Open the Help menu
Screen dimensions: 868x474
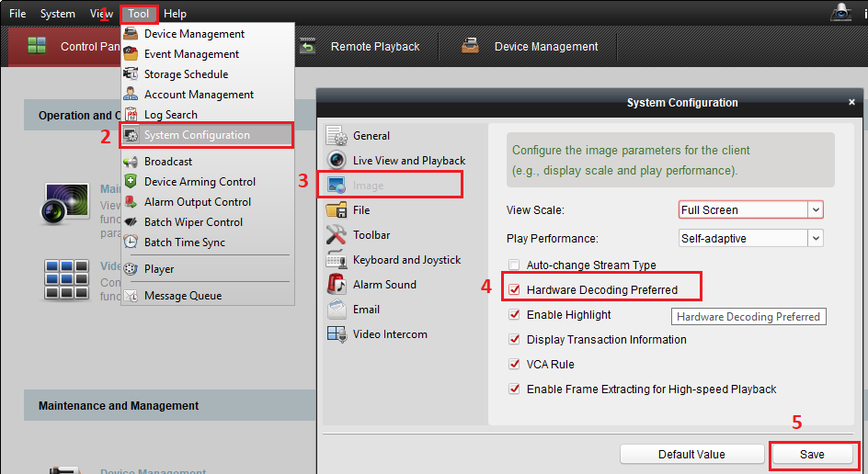click(175, 14)
